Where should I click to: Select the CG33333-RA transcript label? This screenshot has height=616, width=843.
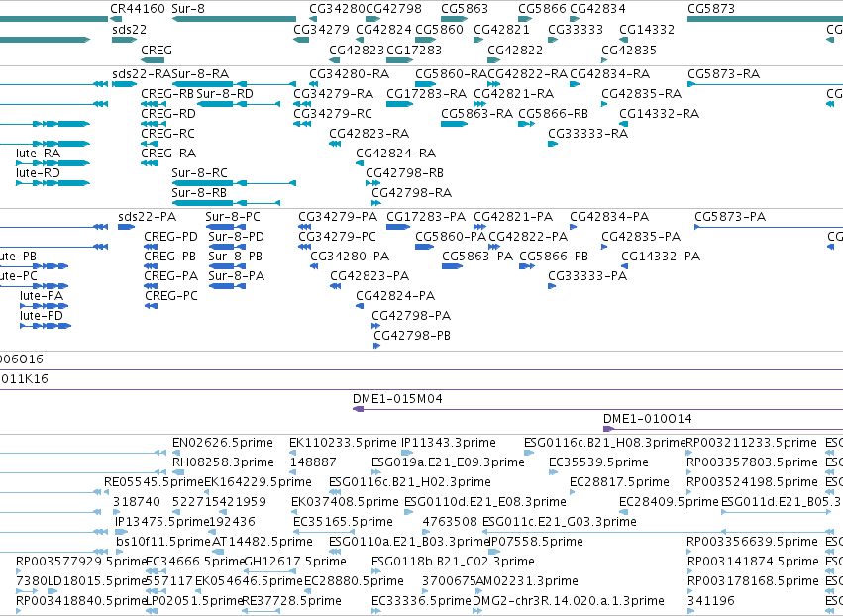tap(587, 133)
